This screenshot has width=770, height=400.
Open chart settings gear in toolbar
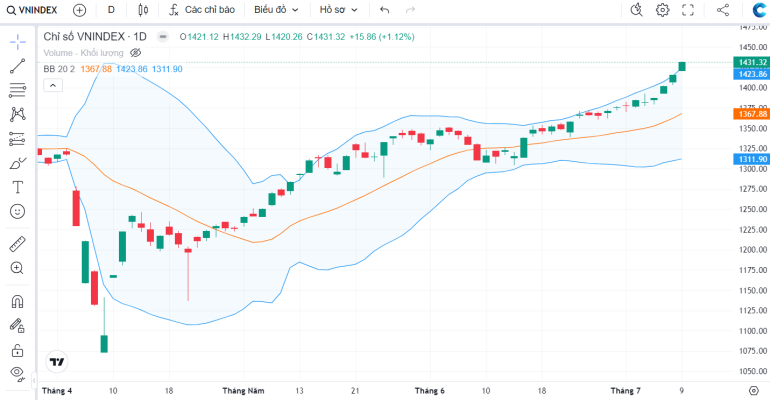coord(662,10)
